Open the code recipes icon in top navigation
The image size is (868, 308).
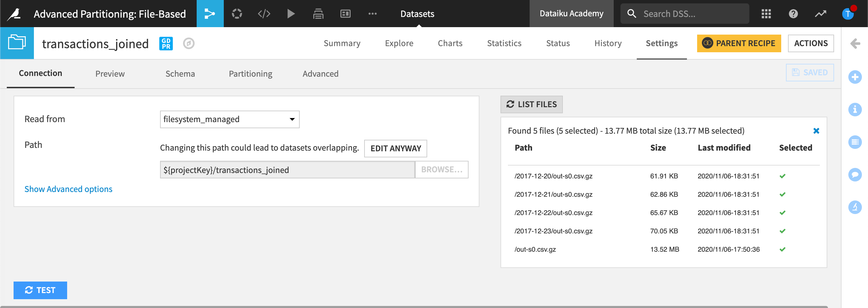(x=264, y=14)
